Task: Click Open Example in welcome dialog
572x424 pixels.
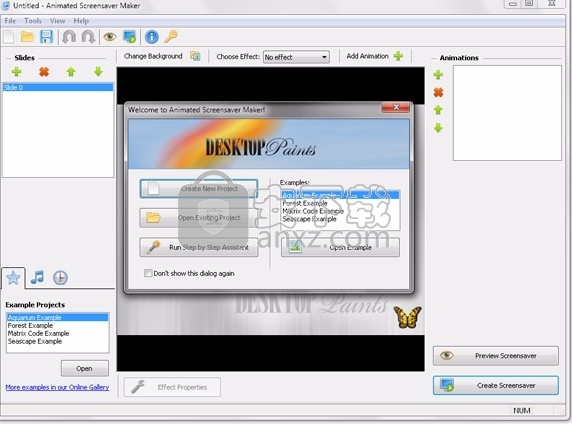Action: [340, 247]
